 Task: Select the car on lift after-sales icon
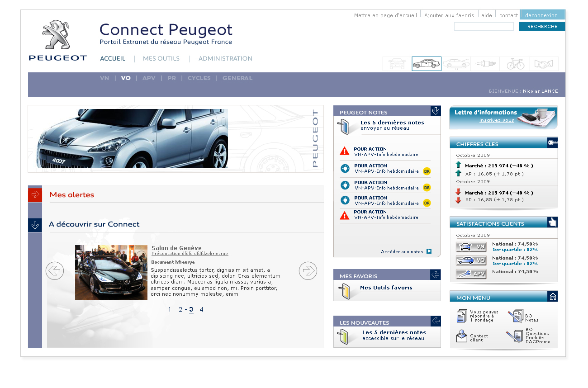pyautogui.click(x=456, y=64)
